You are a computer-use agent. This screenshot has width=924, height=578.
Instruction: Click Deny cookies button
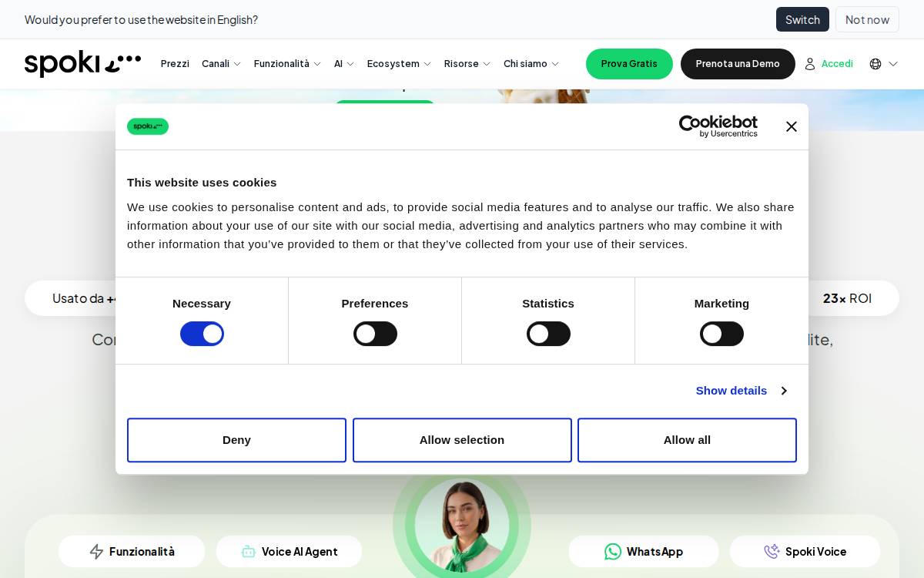236,440
